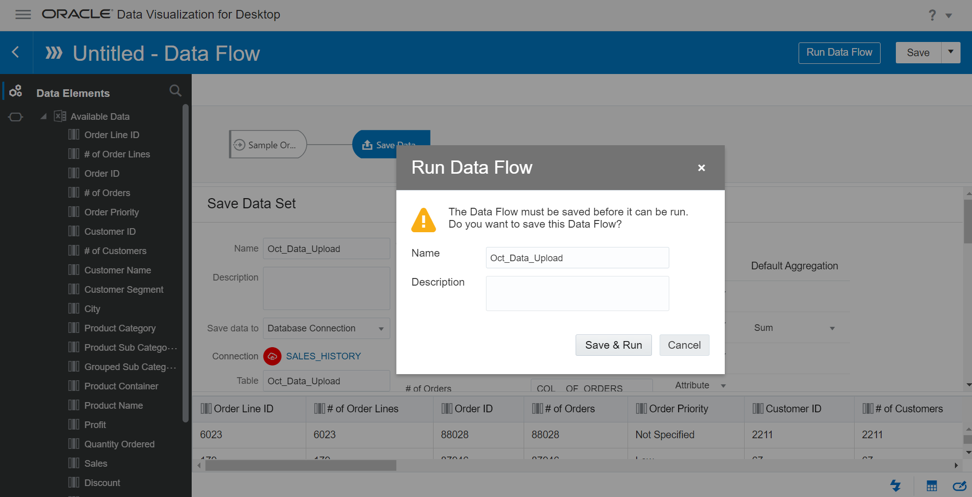Click the lightning icon in bottom bar
Screen dimensions: 972x497
click(896, 485)
